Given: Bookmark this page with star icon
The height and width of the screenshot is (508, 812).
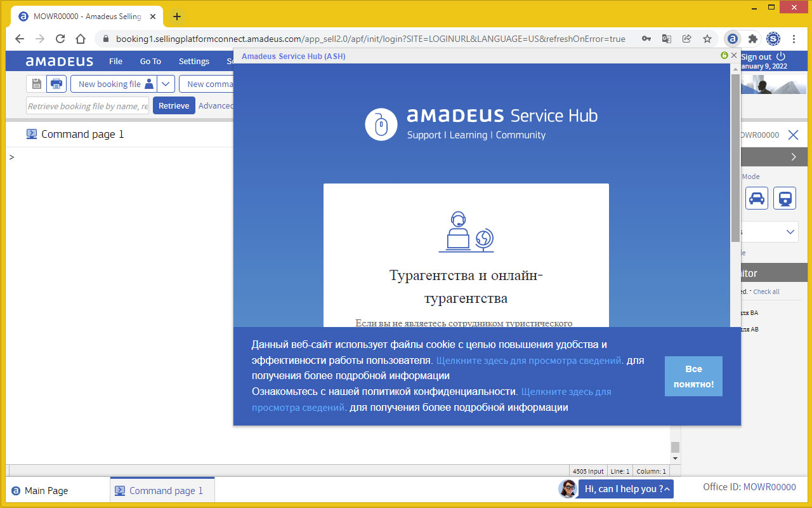Looking at the screenshot, I should coord(707,39).
